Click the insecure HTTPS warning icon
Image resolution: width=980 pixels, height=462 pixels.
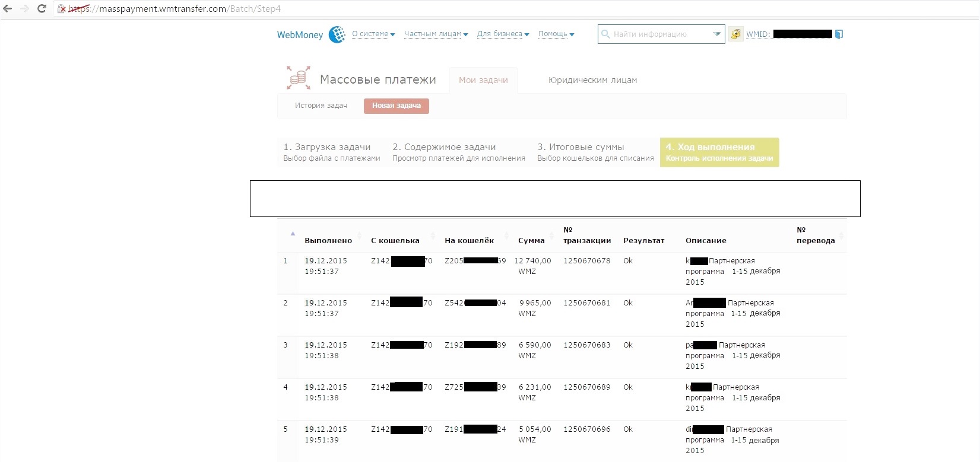pyautogui.click(x=62, y=9)
